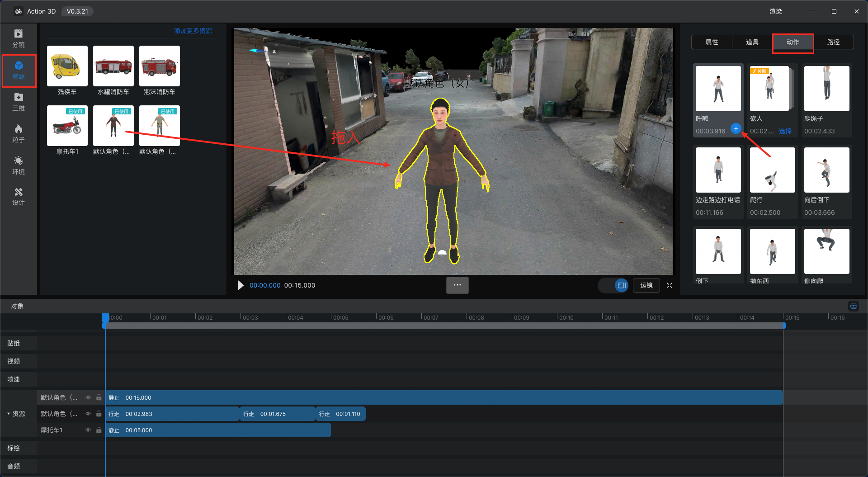Click the Action 3D app logo
868x477 pixels.
pyautogui.click(x=19, y=11)
